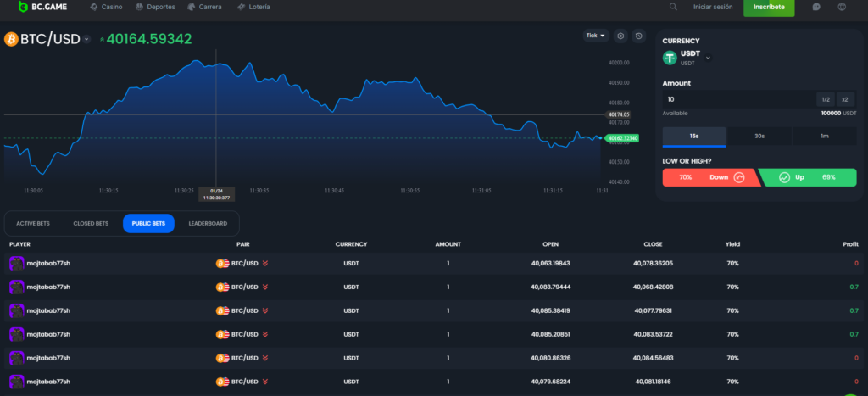The height and width of the screenshot is (396, 868).
Task: Select the 15s duration option
Action: click(694, 136)
